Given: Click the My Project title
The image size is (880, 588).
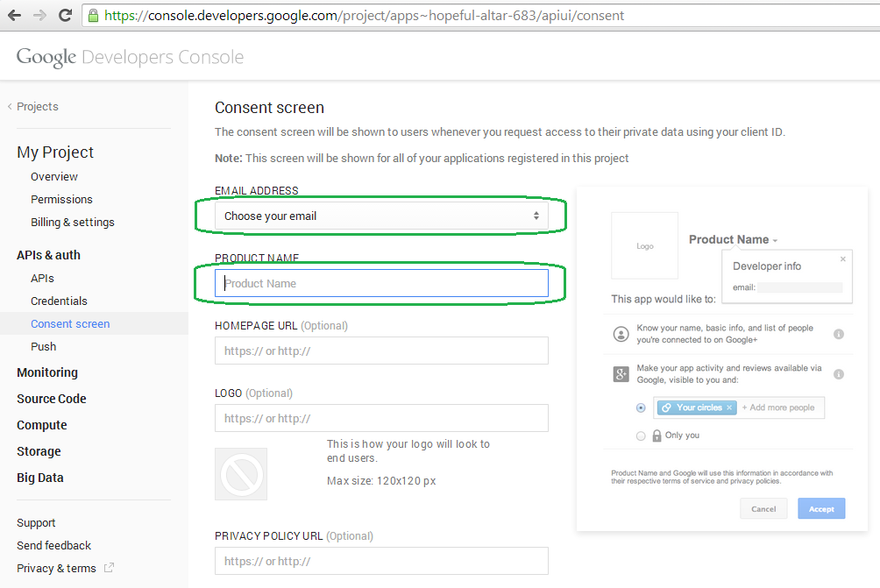Looking at the screenshot, I should point(55,152).
